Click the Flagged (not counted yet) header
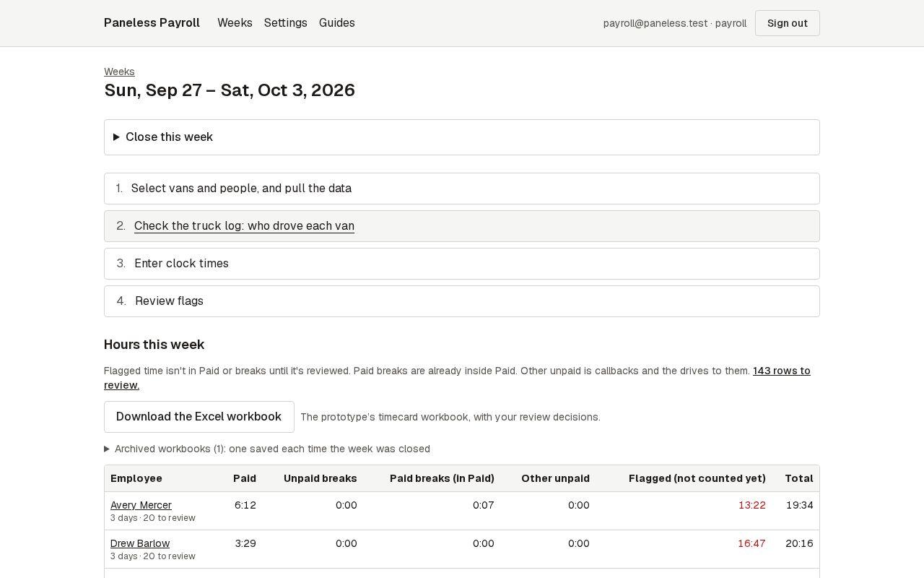Viewport: 924px width, 578px height. point(697,478)
